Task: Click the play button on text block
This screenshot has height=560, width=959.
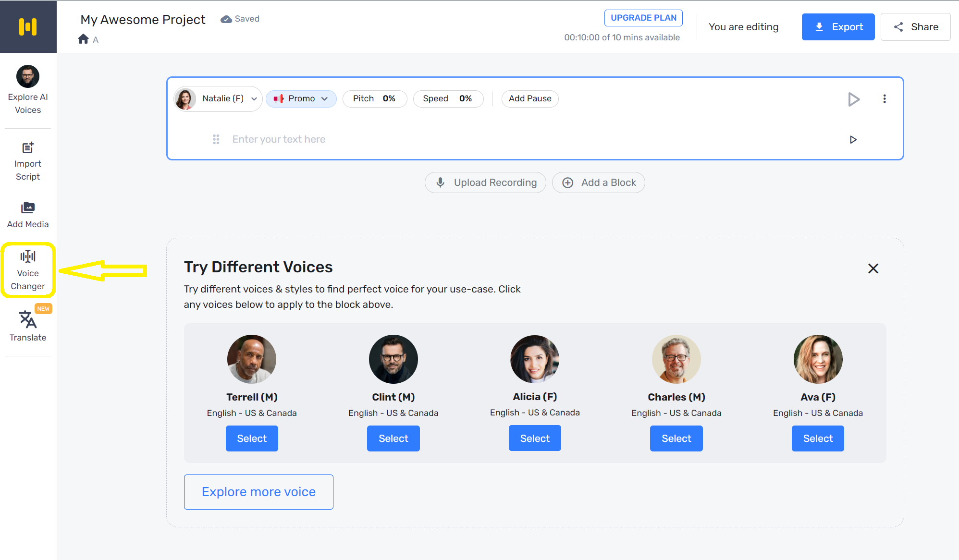Action: pyautogui.click(x=854, y=139)
